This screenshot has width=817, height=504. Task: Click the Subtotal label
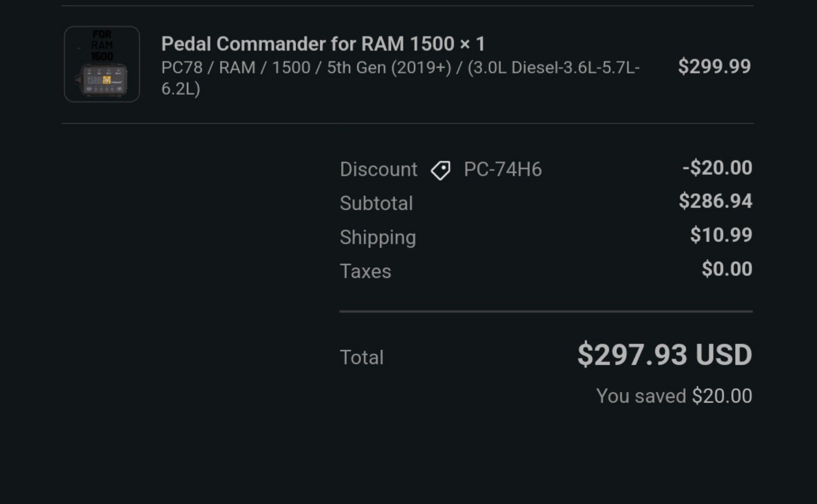click(376, 203)
